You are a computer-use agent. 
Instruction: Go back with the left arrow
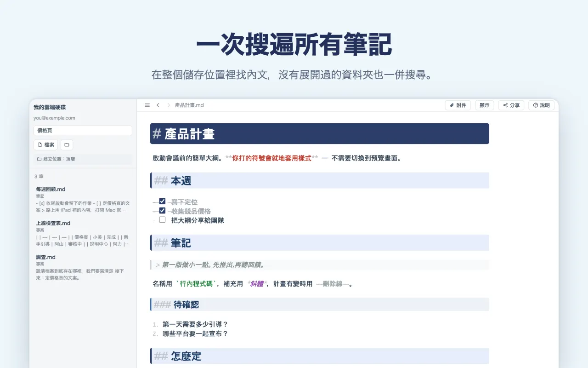[x=158, y=105]
